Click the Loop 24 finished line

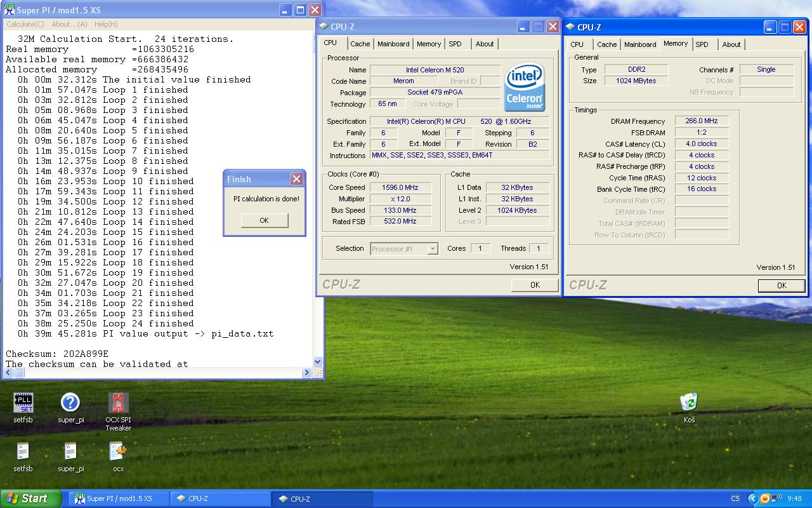pyautogui.click(x=105, y=323)
